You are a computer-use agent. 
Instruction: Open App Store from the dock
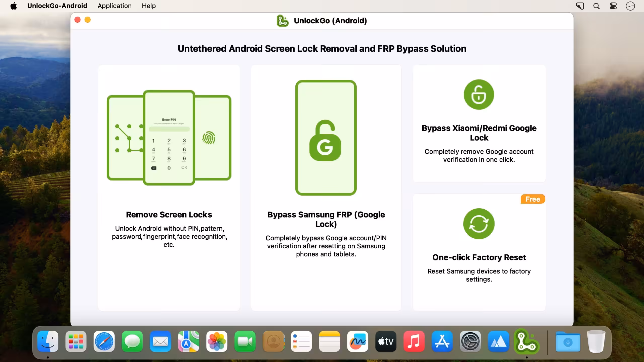point(442,341)
